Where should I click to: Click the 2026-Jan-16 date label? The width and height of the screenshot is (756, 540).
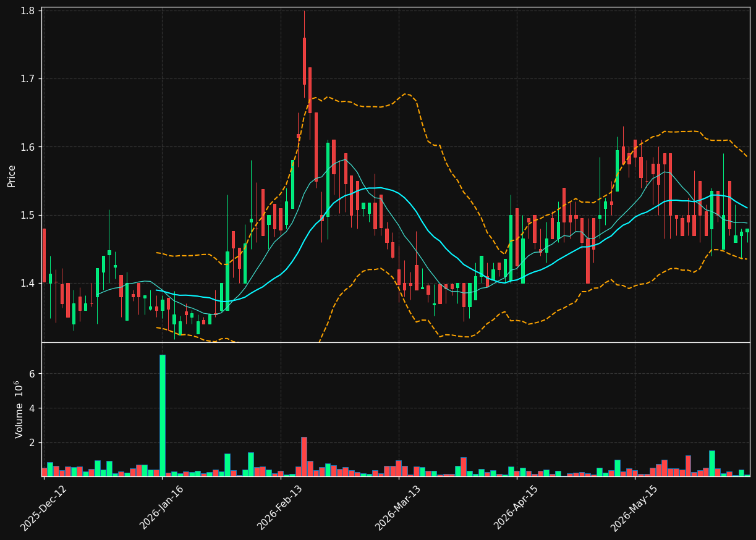click(161, 508)
